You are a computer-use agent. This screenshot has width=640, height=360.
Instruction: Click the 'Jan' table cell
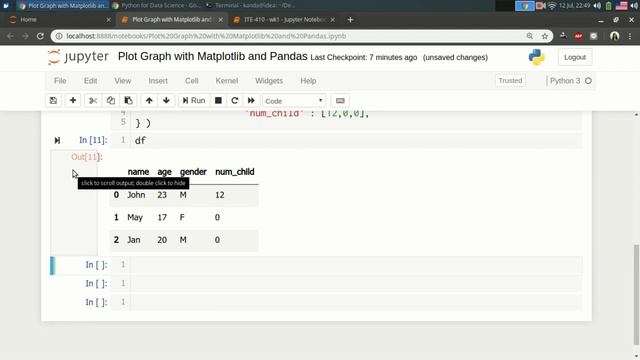coord(134,240)
